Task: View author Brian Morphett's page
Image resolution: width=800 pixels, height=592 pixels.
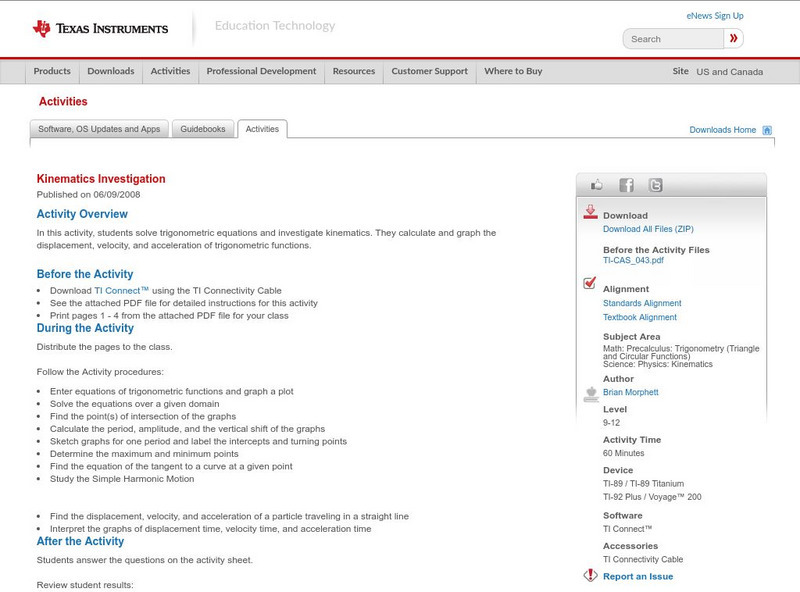Action: 631,392
